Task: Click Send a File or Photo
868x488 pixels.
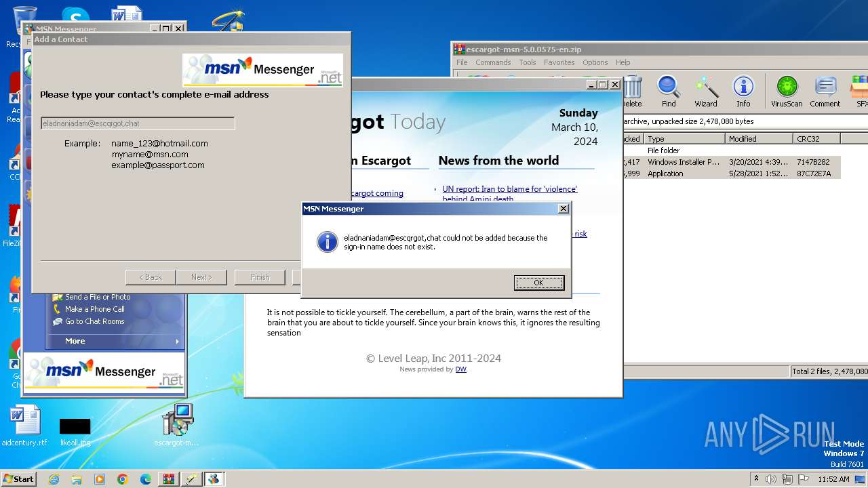Action: 98,297
